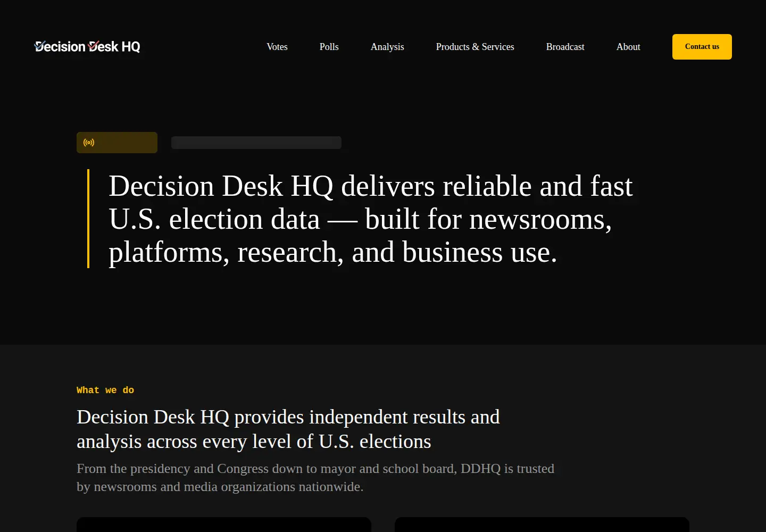The height and width of the screenshot is (532, 766).
Task: Go to the Analysis section
Action: click(x=387, y=47)
